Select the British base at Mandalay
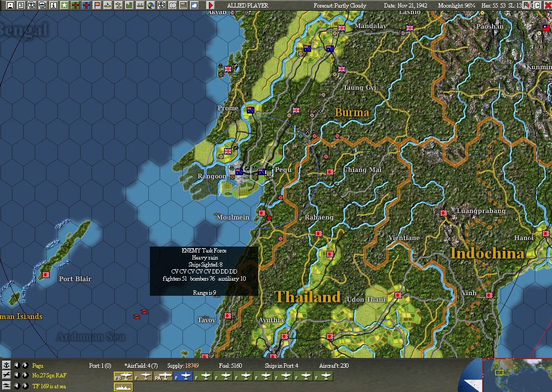552x392 pixels. tap(341, 28)
